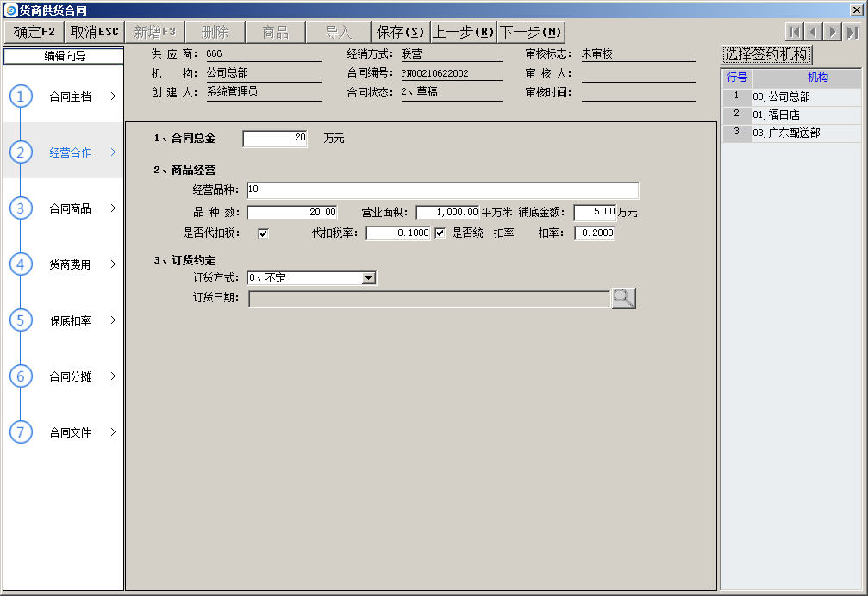
Task: Click the 保存(S) button
Action: click(401, 32)
